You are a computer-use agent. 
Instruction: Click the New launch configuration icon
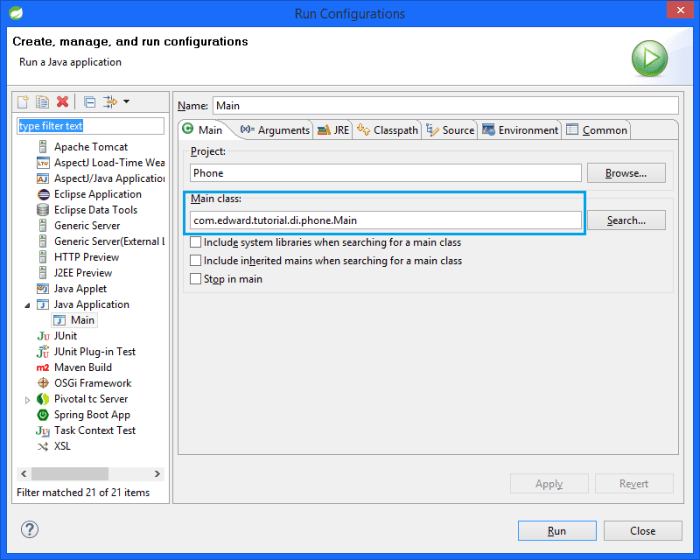[23, 102]
